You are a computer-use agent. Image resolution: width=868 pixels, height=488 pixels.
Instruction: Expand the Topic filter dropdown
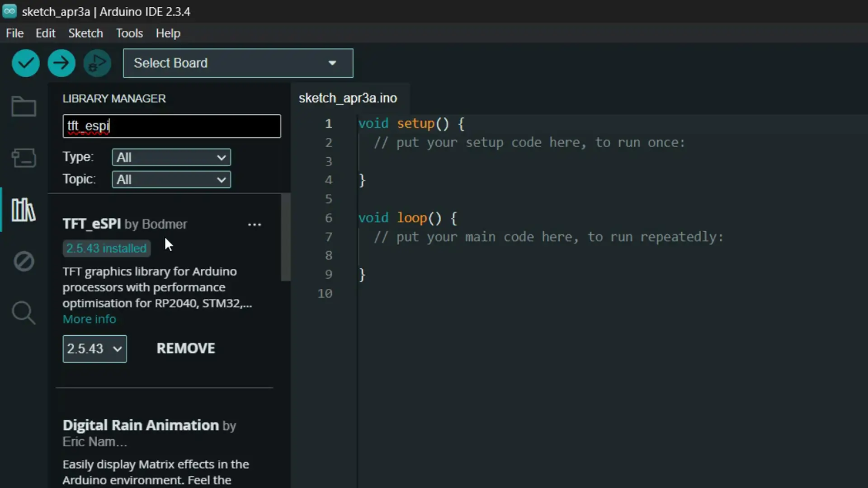[171, 179]
